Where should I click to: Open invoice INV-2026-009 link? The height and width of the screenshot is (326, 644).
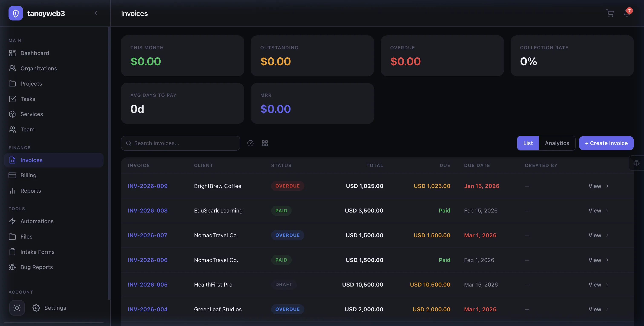[x=148, y=186]
